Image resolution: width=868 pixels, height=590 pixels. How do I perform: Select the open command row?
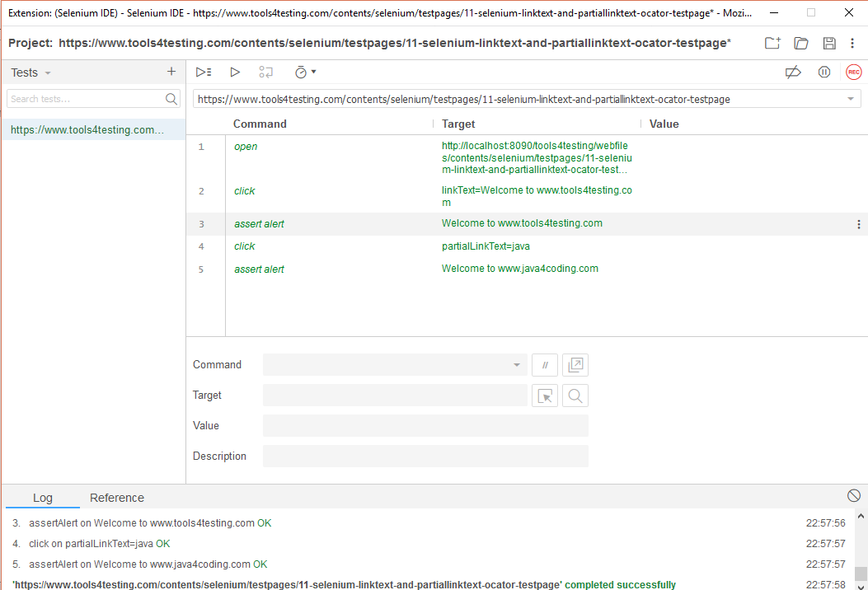coord(527,157)
